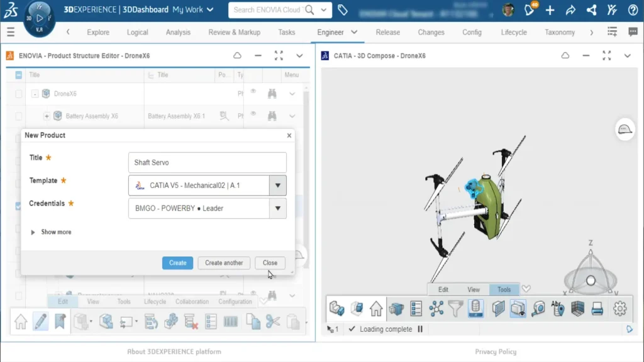Click the plus add icon in top bar
The width and height of the screenshot is (644, 362).
click(550, 10)
